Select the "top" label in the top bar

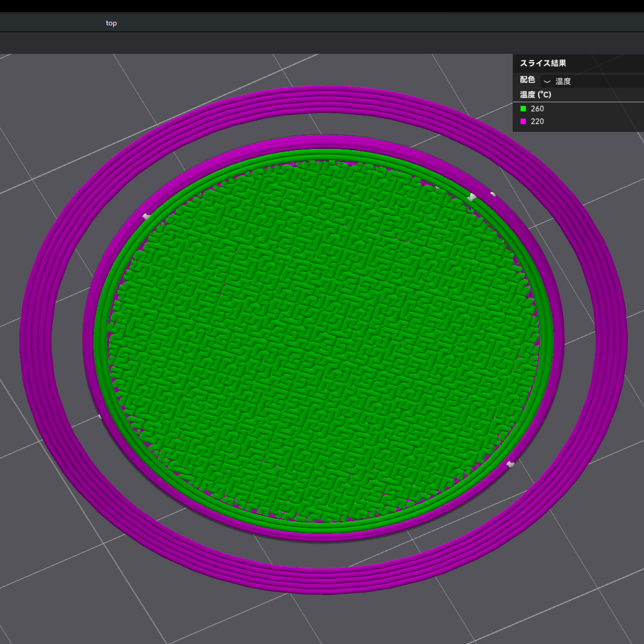111,23
